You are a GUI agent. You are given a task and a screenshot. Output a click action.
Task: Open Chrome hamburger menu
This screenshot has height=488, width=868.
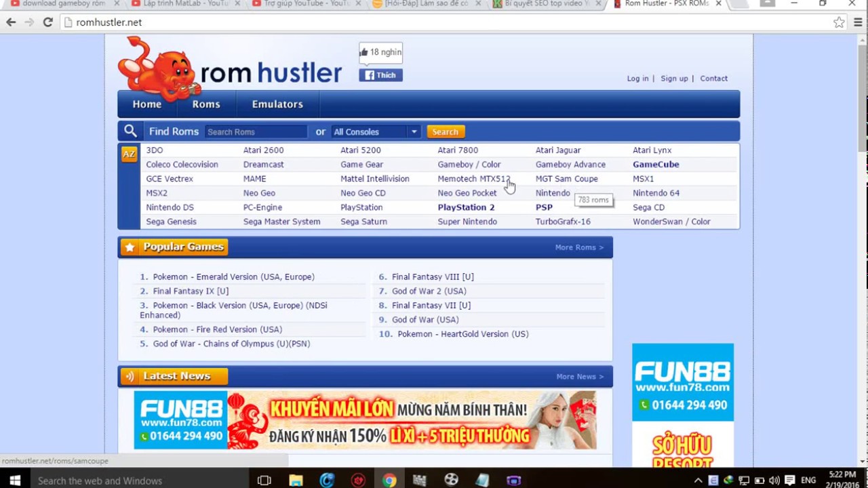858,22
